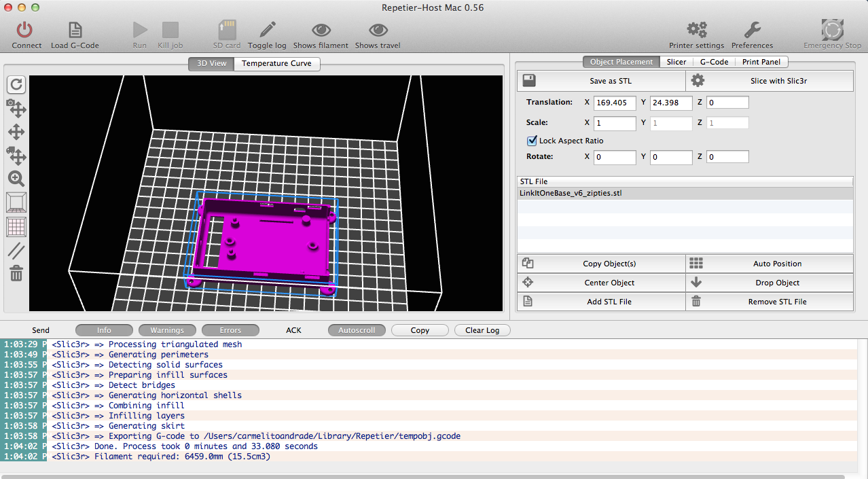The width and height of the screenshot is (868, 479).
Task: Click the Kill job stop icon
Action: [x=170, y=30]
